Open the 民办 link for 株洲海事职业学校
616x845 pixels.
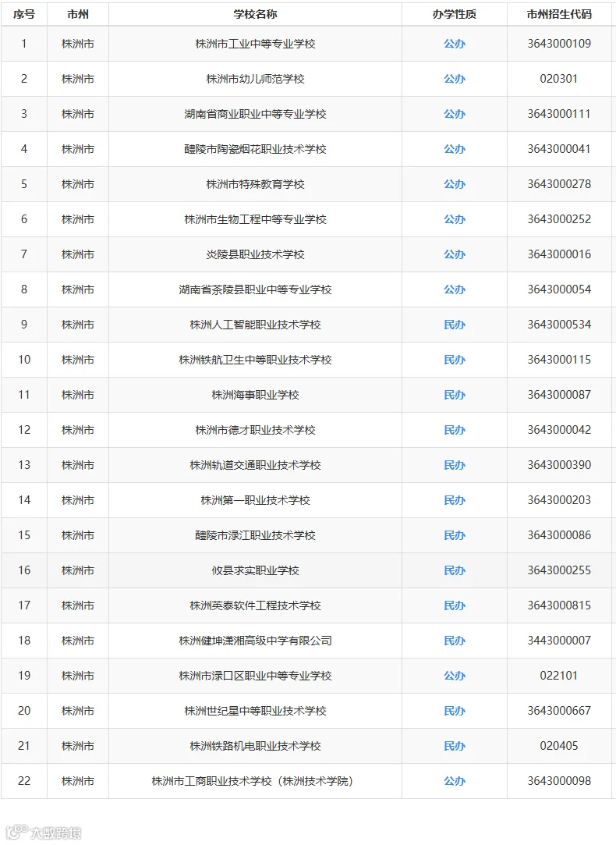click(x=455, y=395)
